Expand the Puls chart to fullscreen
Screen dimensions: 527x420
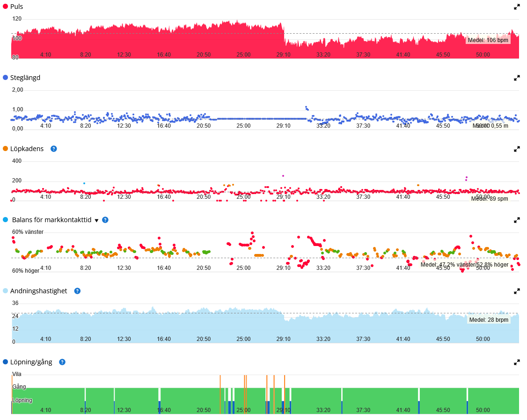[517, 7]
